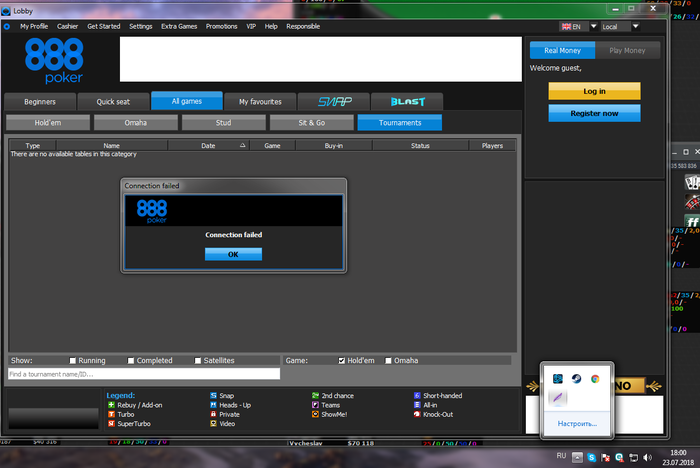The height and width of the screenshot is (468, 700).
Task: Select the Stud sub-tab
Action: [224, 122]
